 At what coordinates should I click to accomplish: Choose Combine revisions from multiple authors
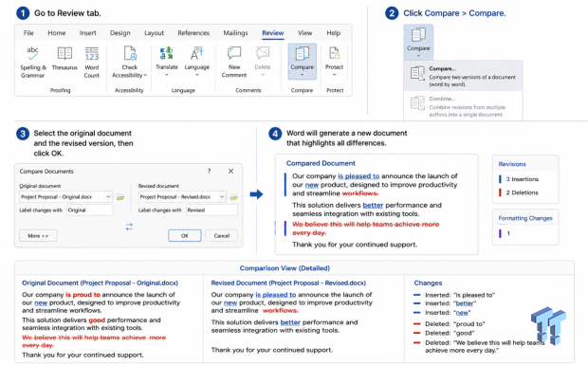click(x=463, y=106)
